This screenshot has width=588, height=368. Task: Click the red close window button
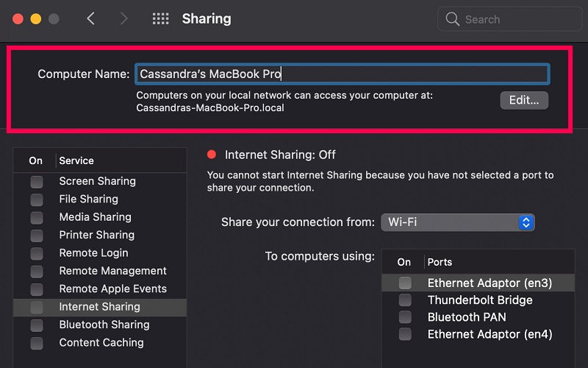click(x=18, y=18)
